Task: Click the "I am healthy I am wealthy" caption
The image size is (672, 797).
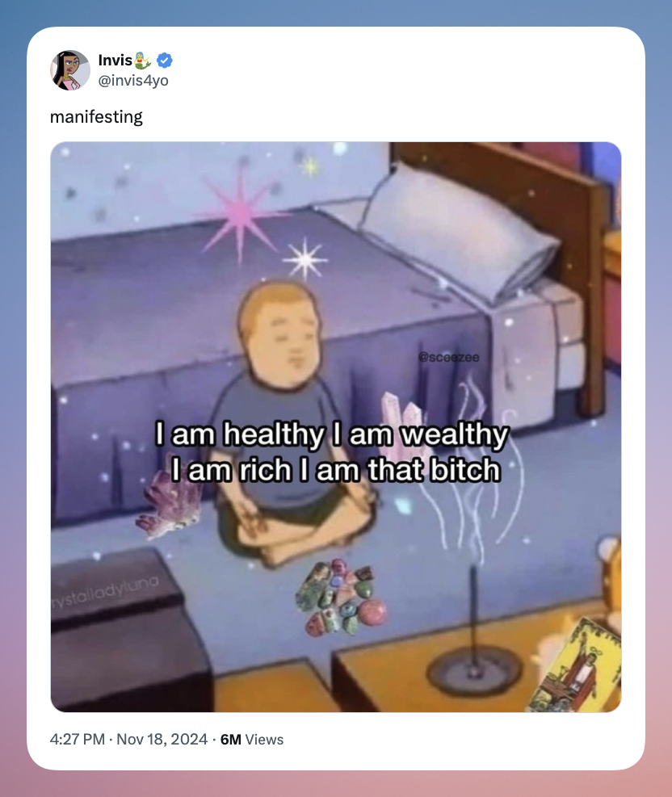Action: coord(331,434)
